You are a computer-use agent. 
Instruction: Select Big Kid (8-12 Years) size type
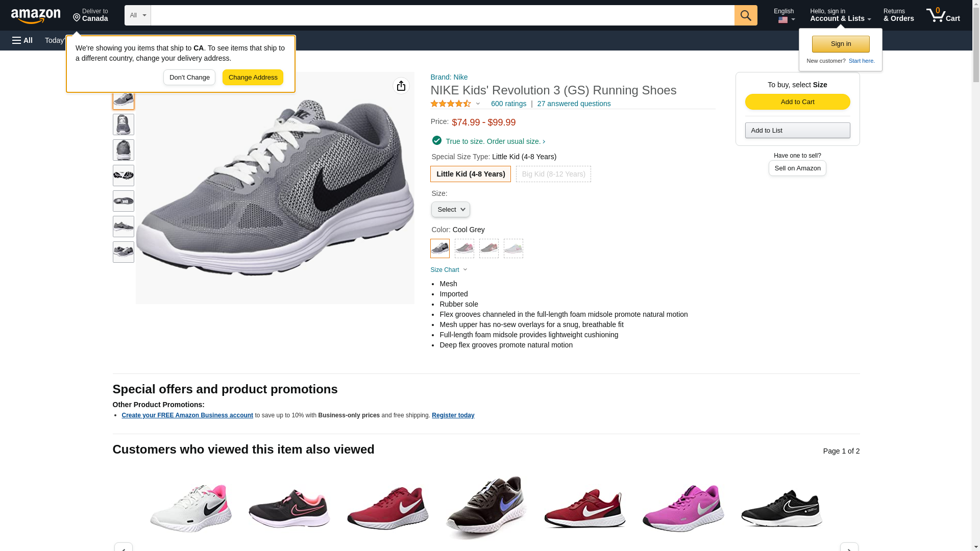(x=553, y=174)
